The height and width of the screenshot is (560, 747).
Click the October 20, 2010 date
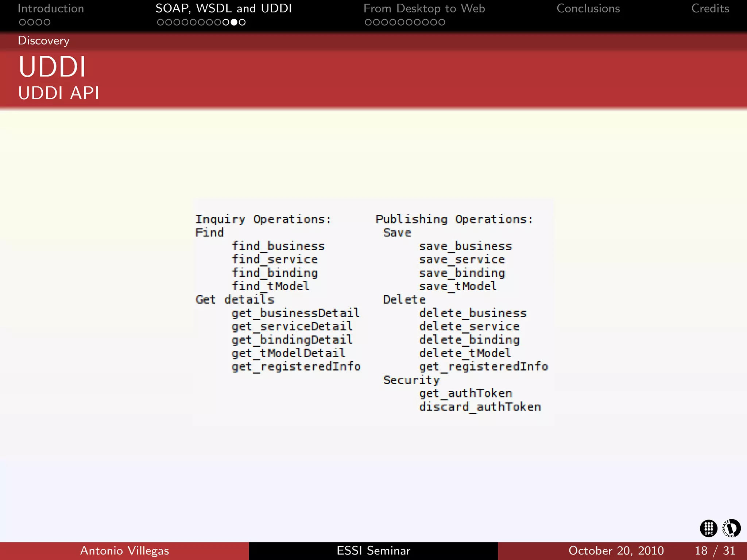click(x=616, y=551)
